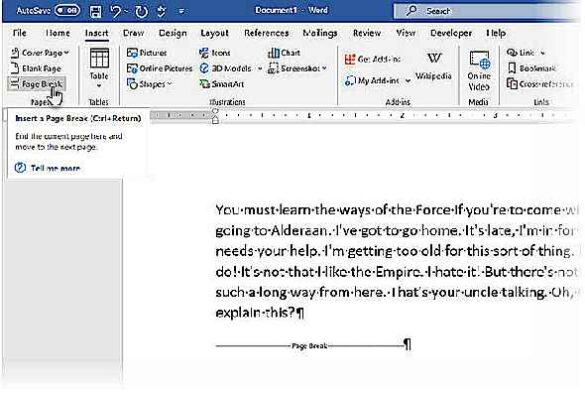Open the Shapes gallery dropdown

click(x=149, y=84)
